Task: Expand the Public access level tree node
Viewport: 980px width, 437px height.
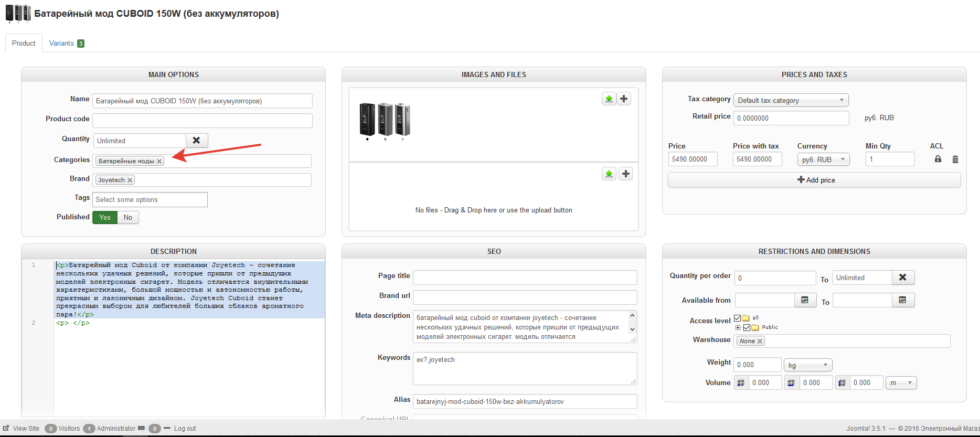Action: tap(738, 327)
